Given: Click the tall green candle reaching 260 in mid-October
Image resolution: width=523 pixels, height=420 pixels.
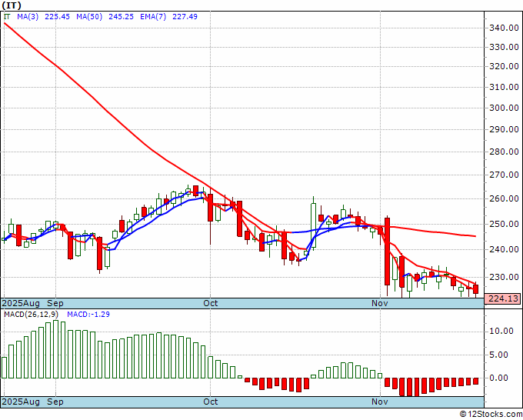Looking at the screenshot, I should (x=314, y=225).
